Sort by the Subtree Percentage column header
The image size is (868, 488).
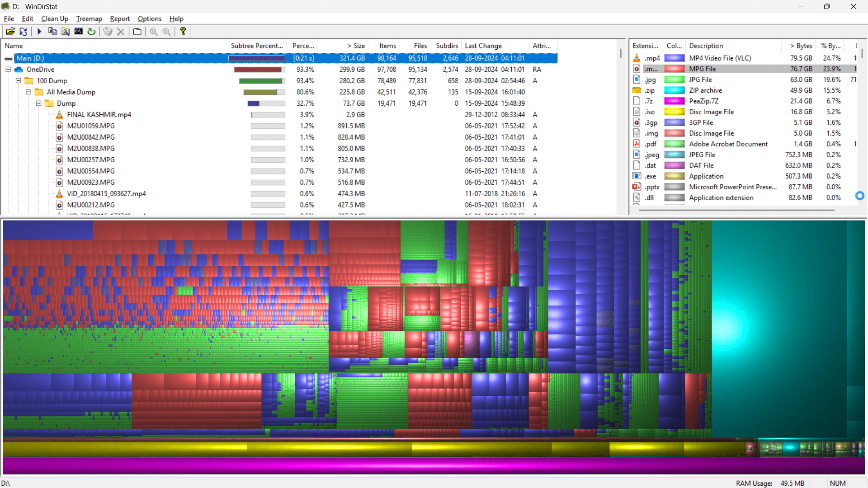(x=257, y=46)
